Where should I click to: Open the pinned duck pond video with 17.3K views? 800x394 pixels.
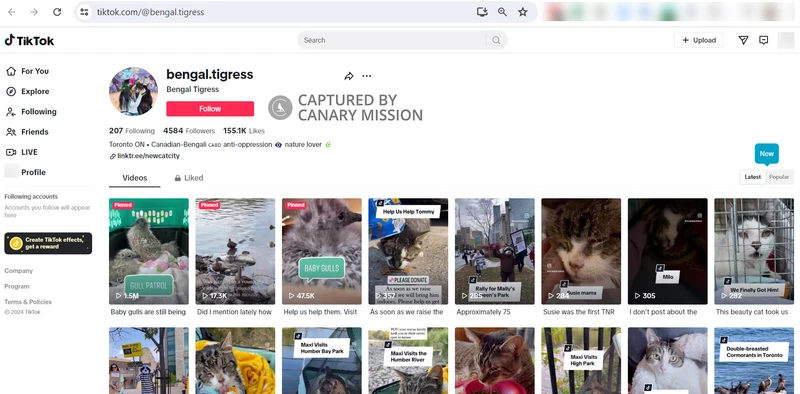point(235,251)
